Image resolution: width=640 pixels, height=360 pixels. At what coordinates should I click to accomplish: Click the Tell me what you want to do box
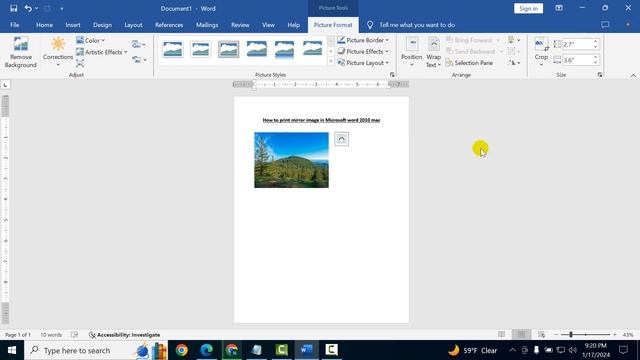tap(411, 25)
